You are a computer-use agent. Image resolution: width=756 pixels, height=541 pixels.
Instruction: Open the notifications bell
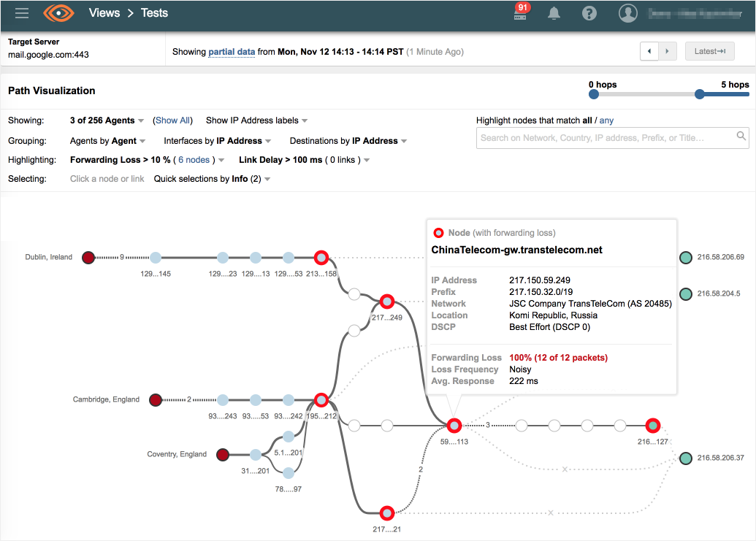pos(554,13)
